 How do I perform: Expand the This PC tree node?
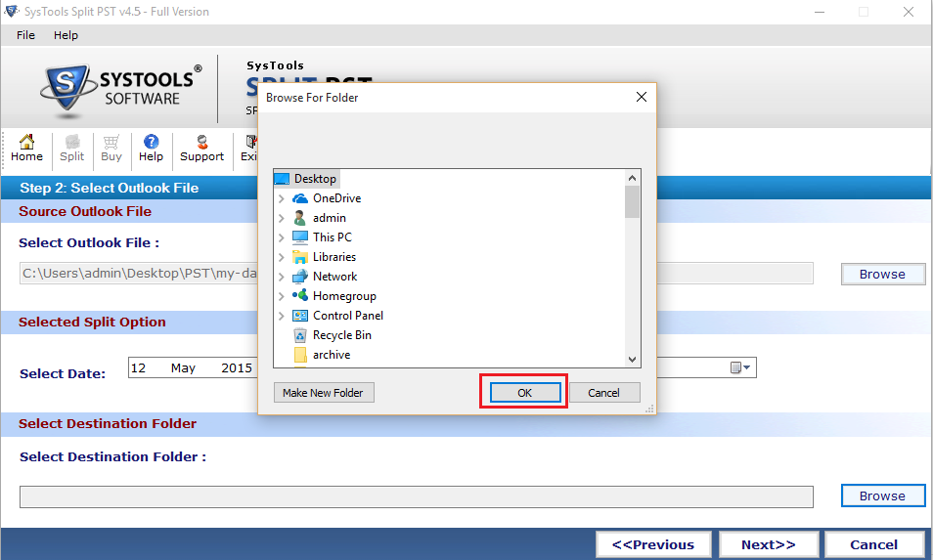282,237
